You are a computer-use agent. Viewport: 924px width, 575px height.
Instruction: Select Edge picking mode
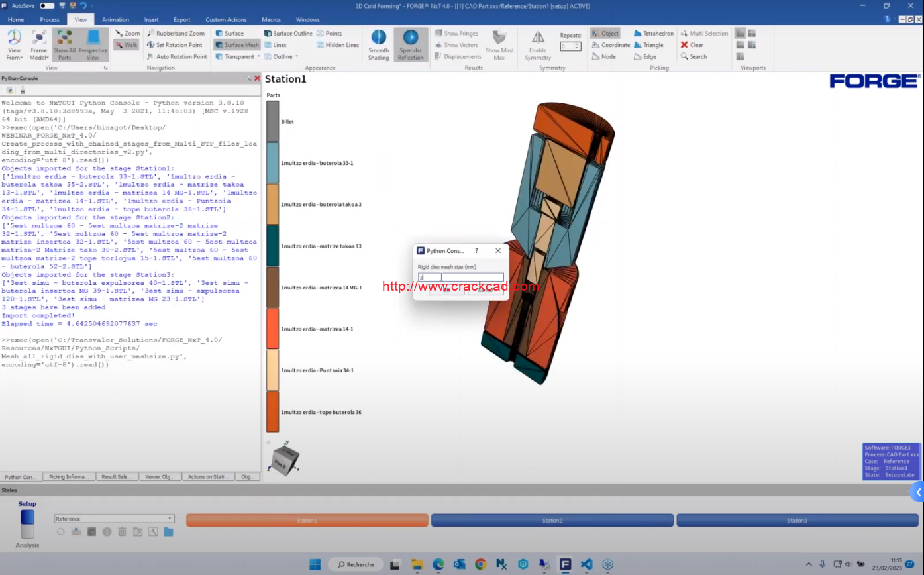coord(644,56)
